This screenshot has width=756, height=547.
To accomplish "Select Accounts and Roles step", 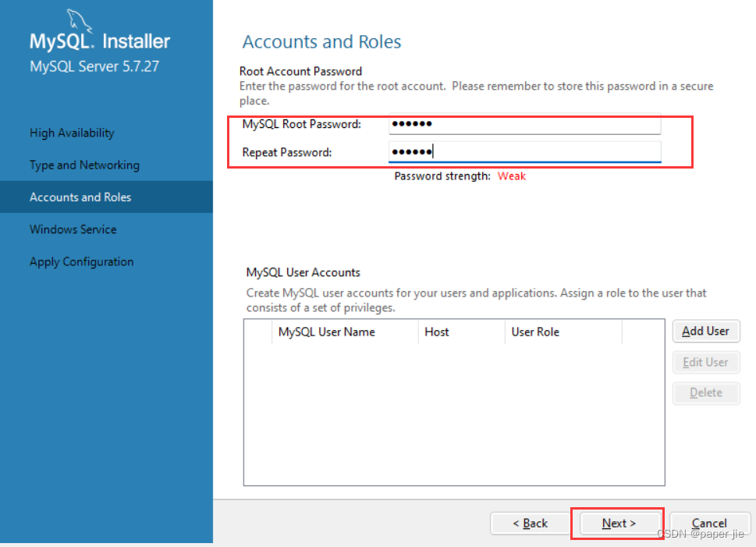I will coord(106,197).
